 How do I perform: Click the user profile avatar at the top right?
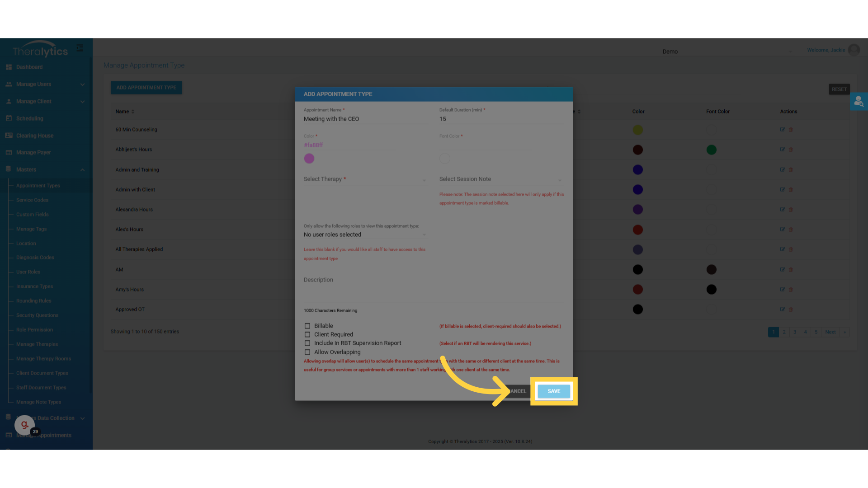click(x=854, y=50)
